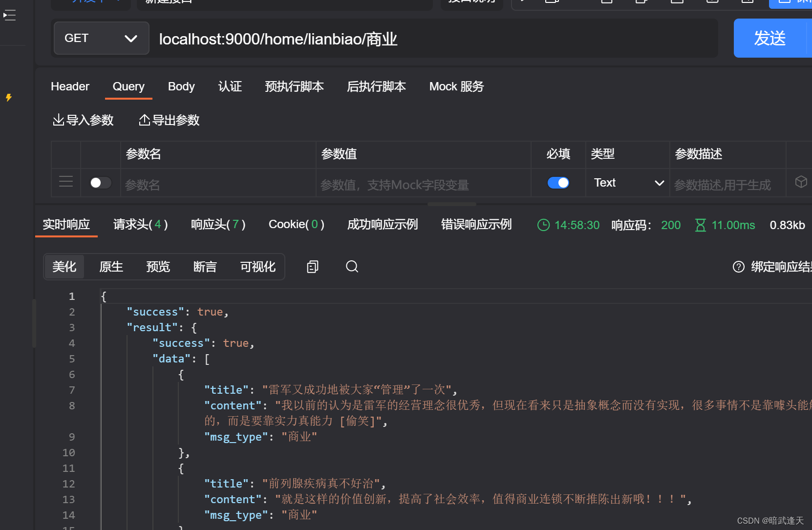This screenshot has height=530, width=812.
Task: Click the 0.83kb response size
Action: (x=788, y=225)
